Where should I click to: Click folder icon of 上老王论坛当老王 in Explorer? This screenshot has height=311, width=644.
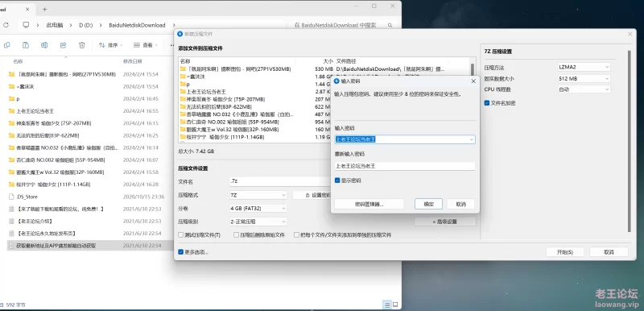click(11, 111)
